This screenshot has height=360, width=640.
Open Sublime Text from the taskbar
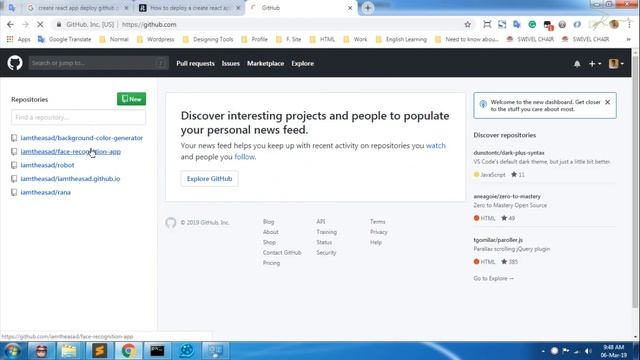(99, 351)
